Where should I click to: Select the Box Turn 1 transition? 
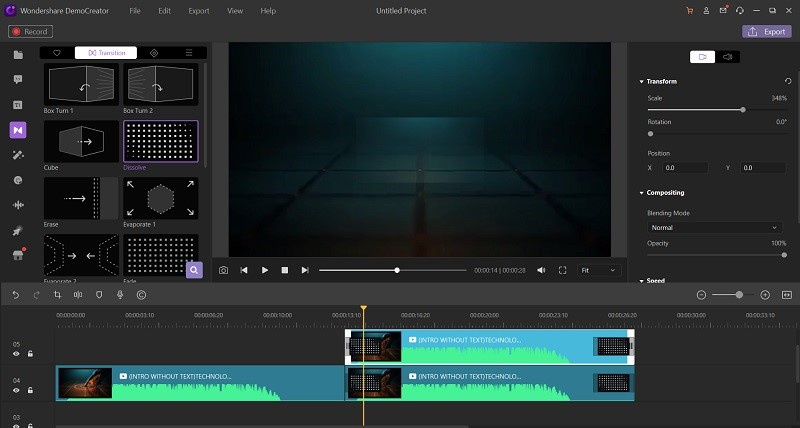tap(81, 84)
